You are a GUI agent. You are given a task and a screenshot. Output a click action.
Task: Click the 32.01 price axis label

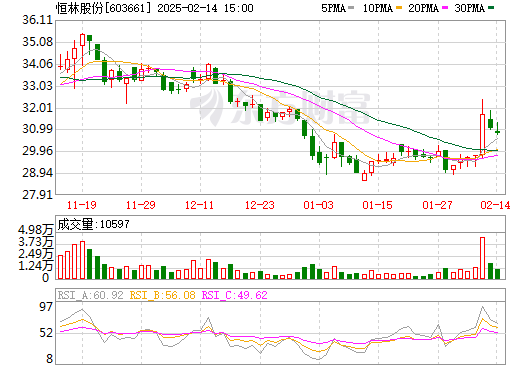(x=38, y=108)
